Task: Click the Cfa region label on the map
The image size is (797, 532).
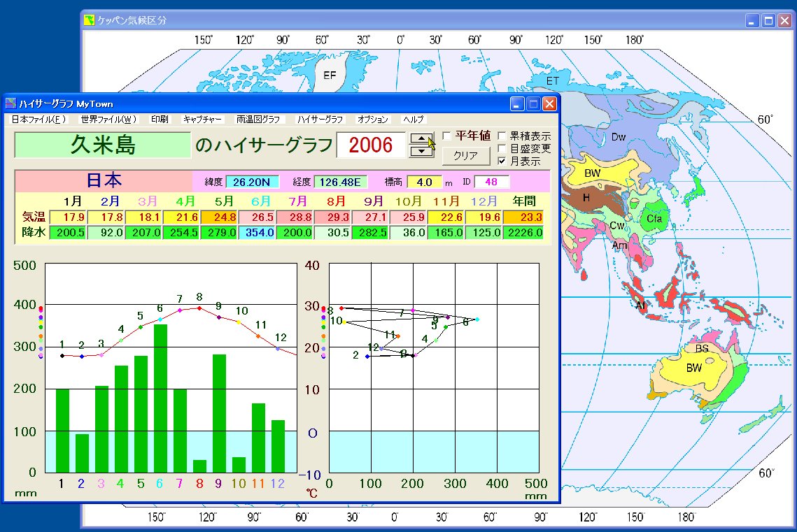Action: click(x=654, y=218)
